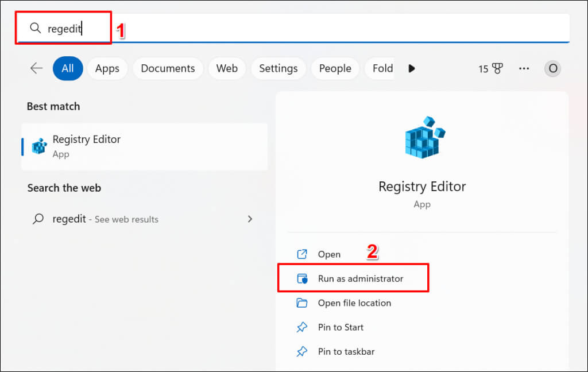Image resolution: width=588 pixels, height=372 pixels.
Task: Click the large Registry Editor cube icon
Action: (x=422, y=138)
